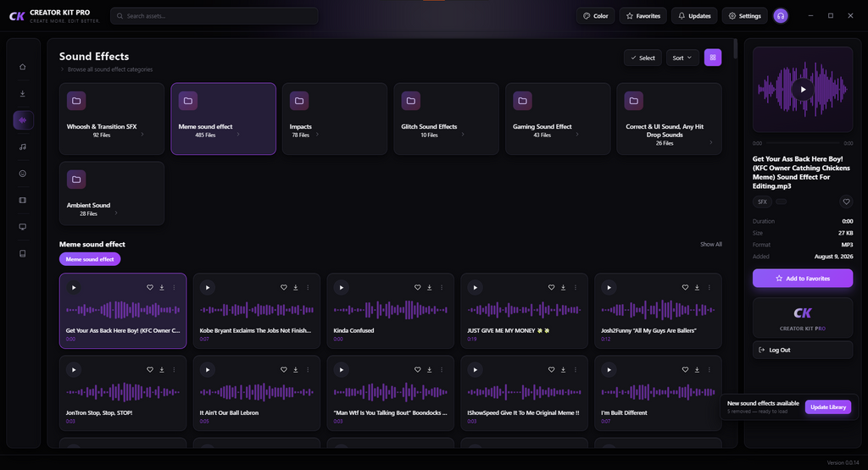
Task: Open the film strip sidebar icon
Action: coord(23,200)
